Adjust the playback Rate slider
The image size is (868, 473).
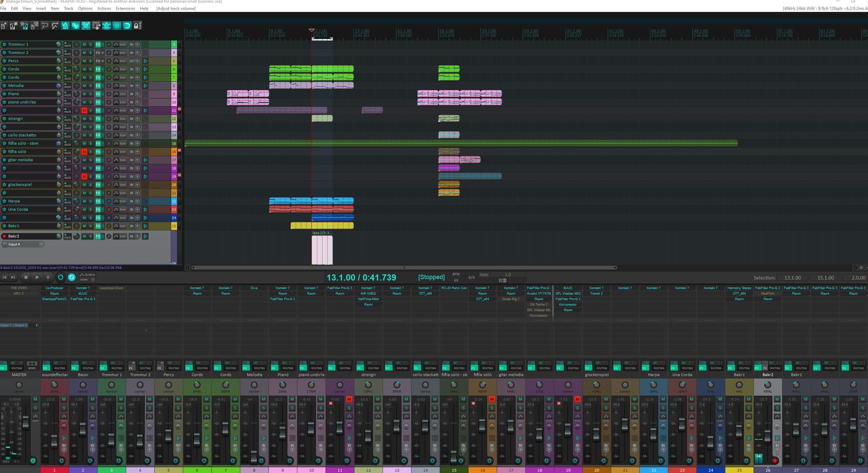(502, 280)
